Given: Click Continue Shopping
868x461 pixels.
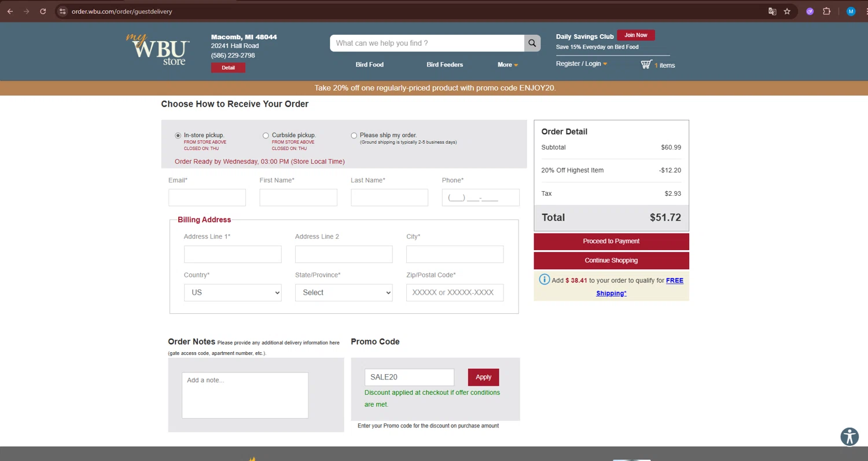Looking at the screenshot, I should pyautogui.click(x=611, y=261).
